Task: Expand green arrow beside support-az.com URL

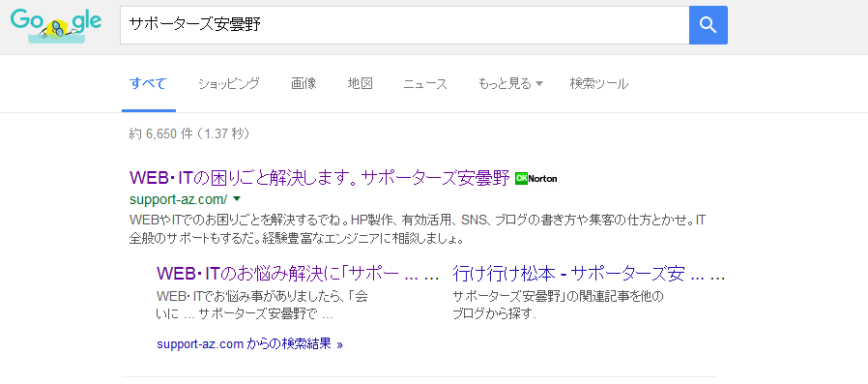Action: pyautogui.click(x=237, y=198)
